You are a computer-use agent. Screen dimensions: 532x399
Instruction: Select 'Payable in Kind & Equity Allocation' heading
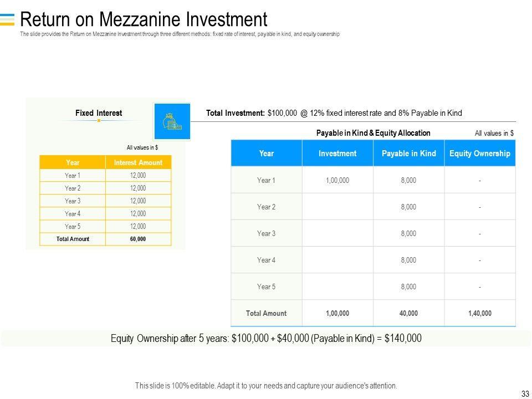(x=373, y=133)
